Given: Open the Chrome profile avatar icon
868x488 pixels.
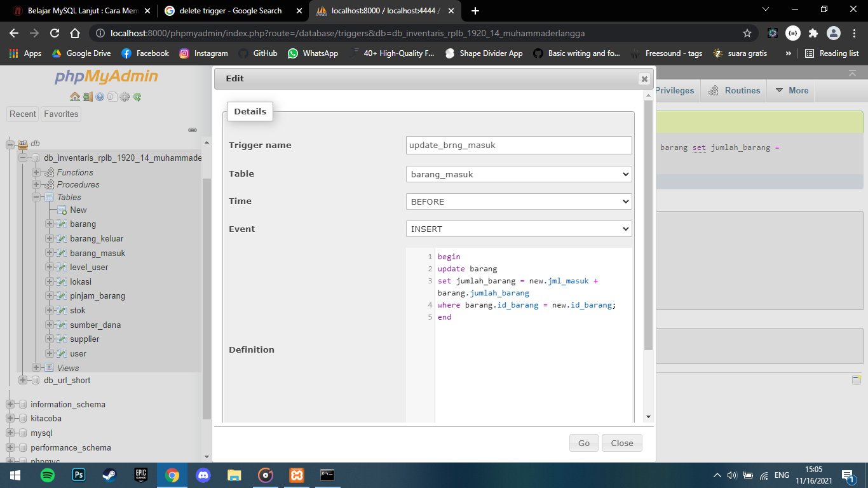Looking at the screenshot, I should (x=834, y=33).
